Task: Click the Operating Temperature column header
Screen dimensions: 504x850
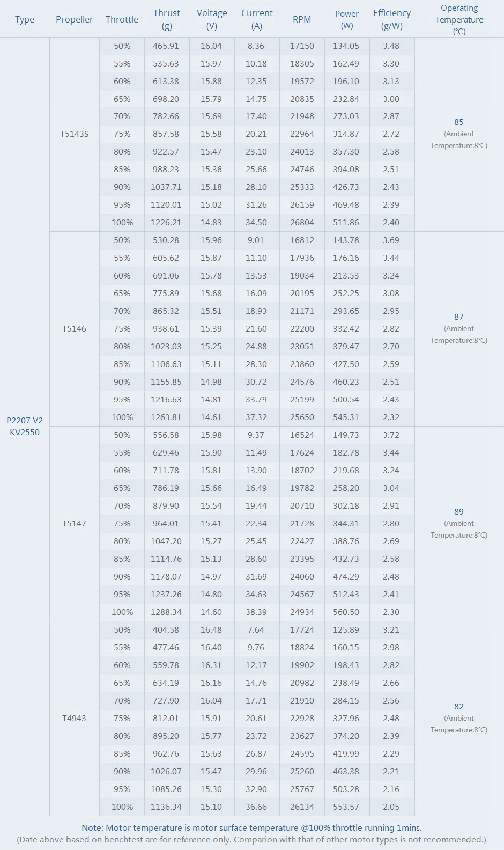Action: click(x=459, y=19)
